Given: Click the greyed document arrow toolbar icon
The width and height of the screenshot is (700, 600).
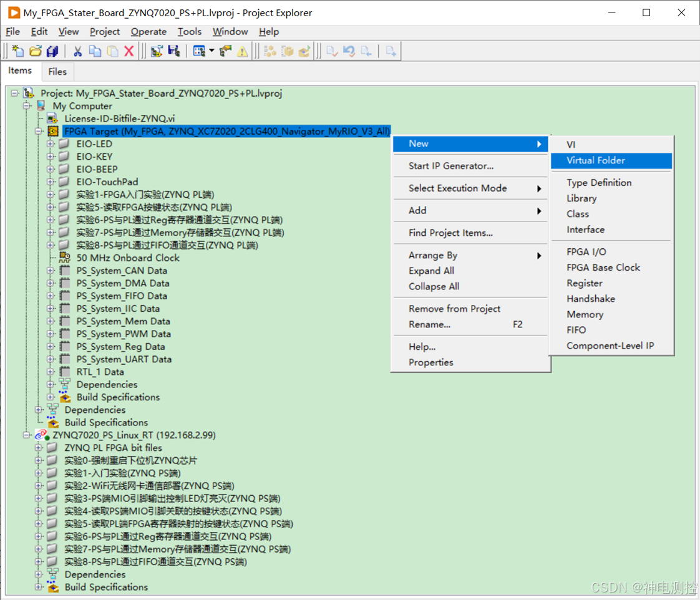Looking at the screenshot, I should pos(366,51).
